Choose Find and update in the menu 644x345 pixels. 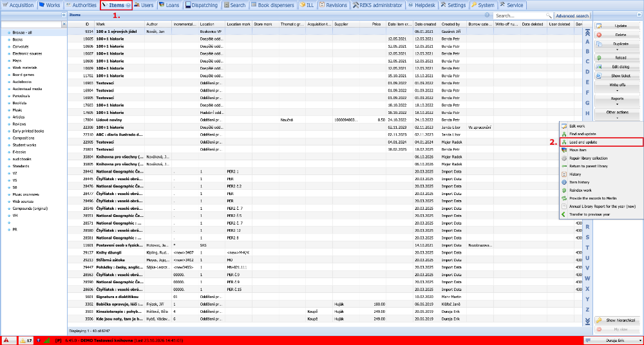point(601,134)
